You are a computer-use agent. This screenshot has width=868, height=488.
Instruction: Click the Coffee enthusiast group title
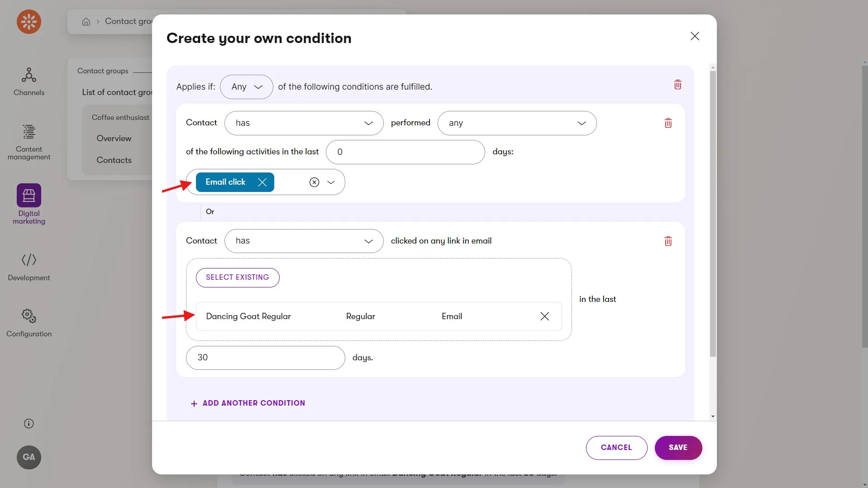pos(120,118)
